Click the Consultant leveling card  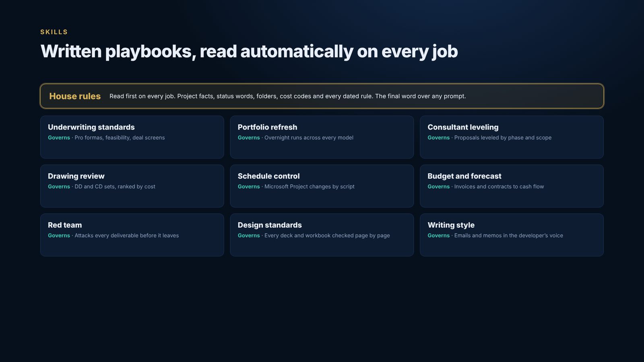tap(512, 137)
